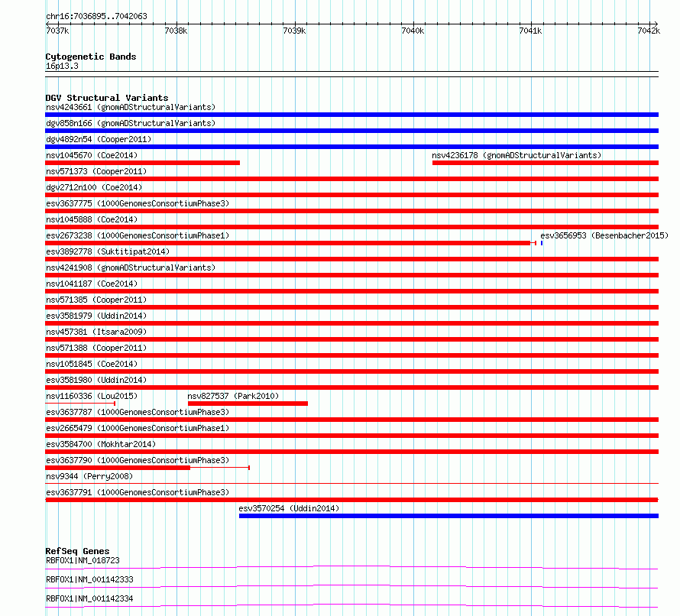Viewport: 680px width, 616px height.
Task: Open esv3581980 Uddin2014 variant
Action: coord(96,380)
